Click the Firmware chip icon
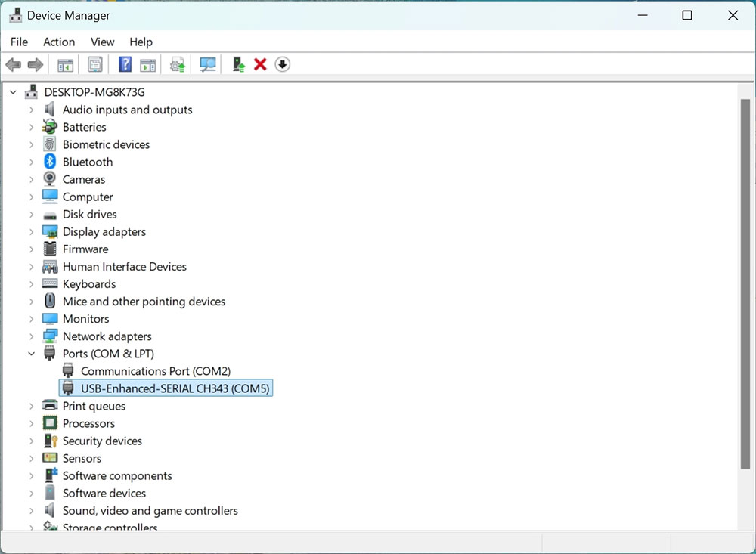Viewport: 756px width, 554px height. [x=50, y=249]
